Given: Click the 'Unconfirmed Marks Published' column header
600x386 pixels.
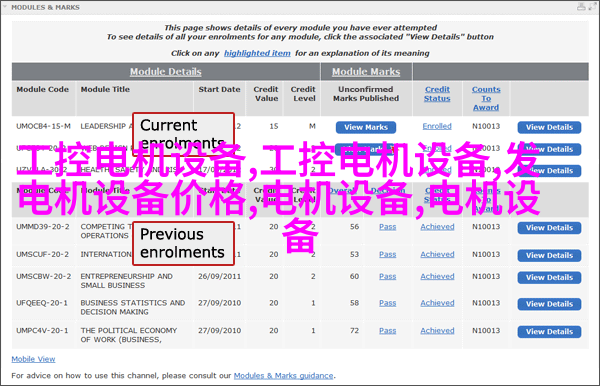Looking at the screenshot, I should (x=366, y=94).
